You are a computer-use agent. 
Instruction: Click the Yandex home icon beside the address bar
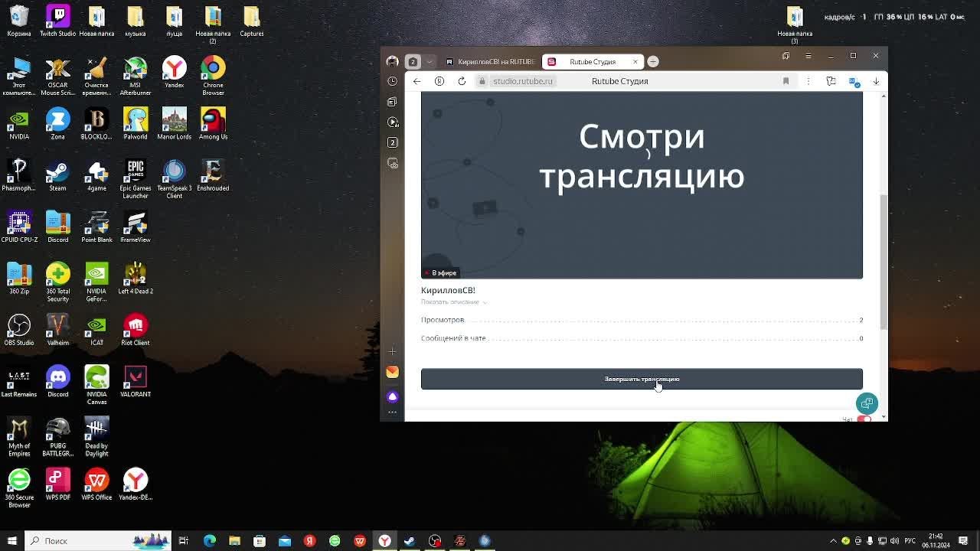[439, 81]
